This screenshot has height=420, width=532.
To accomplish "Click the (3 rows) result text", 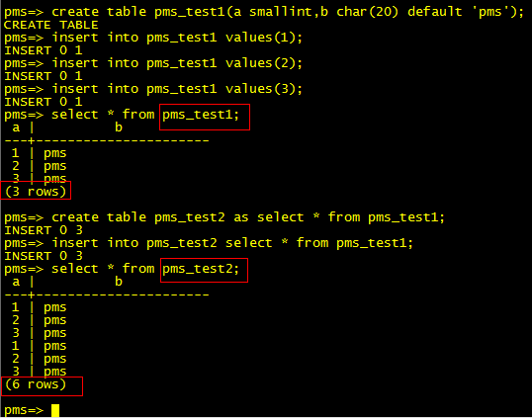I will [x=36, y=192].
